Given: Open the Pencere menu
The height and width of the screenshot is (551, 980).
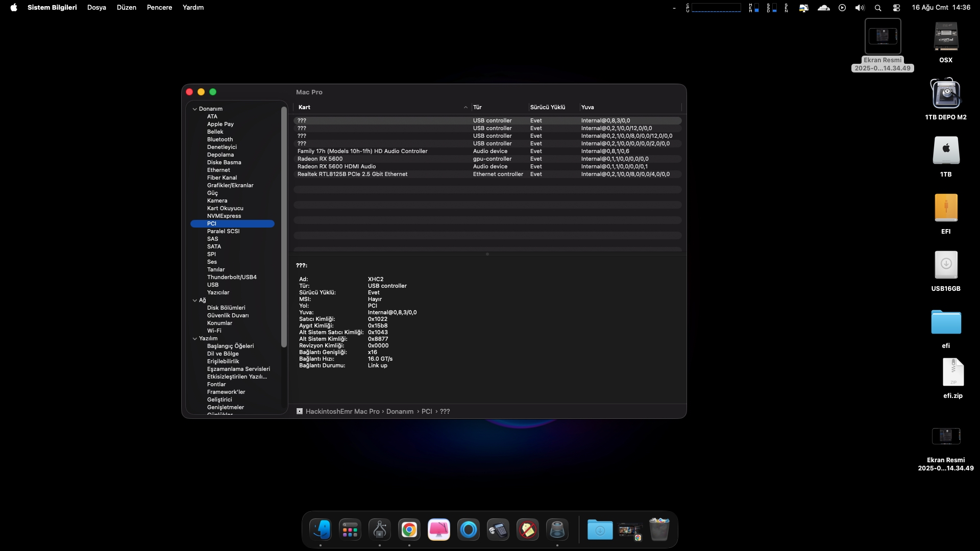Looking at the screenshot, I should (x=159, y=8).
